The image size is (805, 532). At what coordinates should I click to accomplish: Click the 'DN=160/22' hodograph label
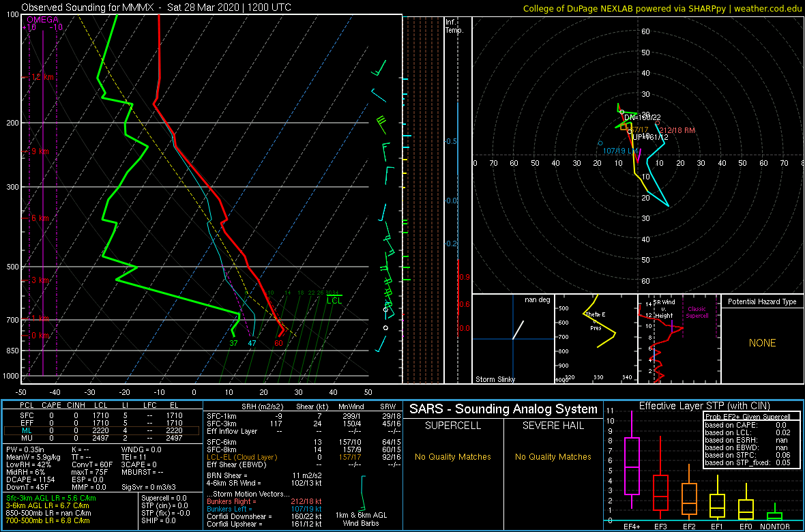[642, 117]
